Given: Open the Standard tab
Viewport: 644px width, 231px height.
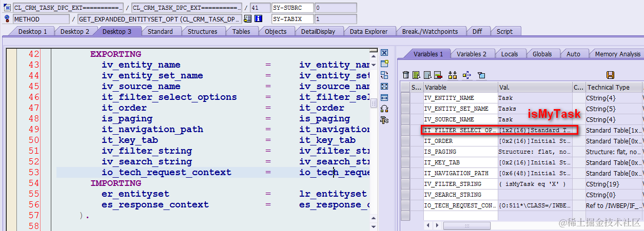Looking at the screenshot, I should click(160, 31).
